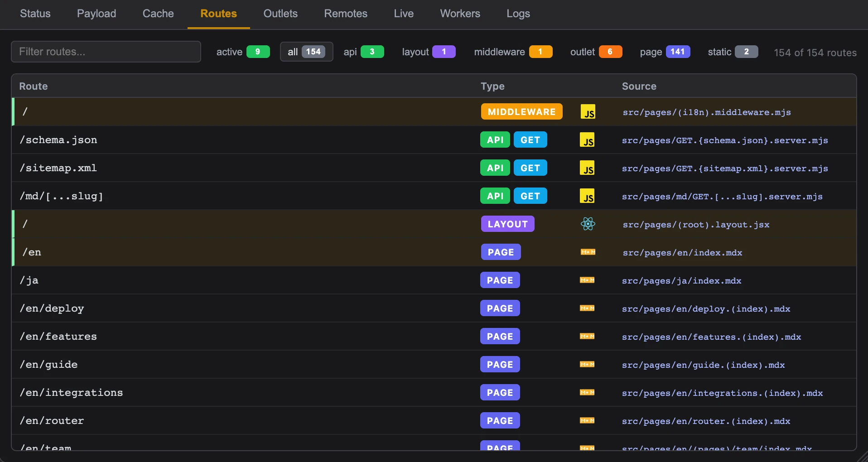The image size is (868, 462).
Task: Toggle the active routes filter
Action: (x=242, y=52)
